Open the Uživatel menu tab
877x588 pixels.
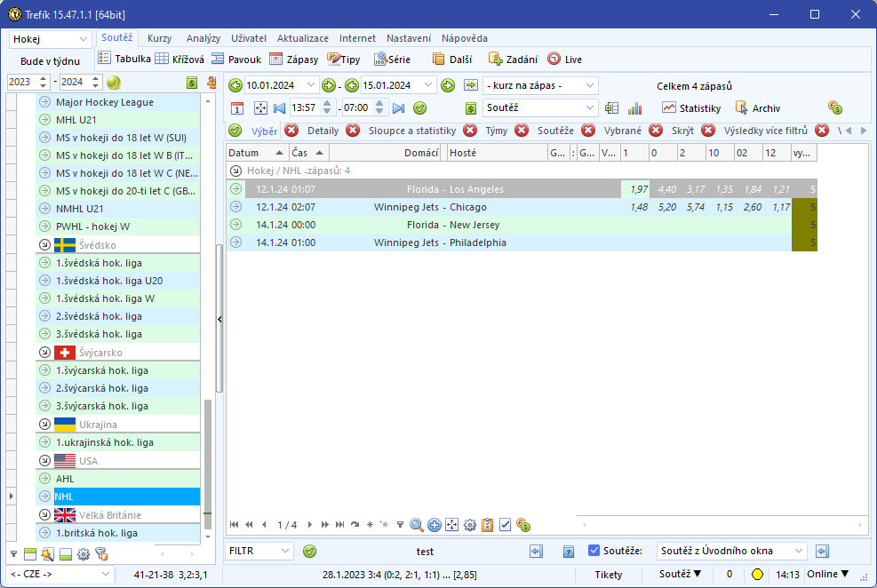(x=249, y=38)
